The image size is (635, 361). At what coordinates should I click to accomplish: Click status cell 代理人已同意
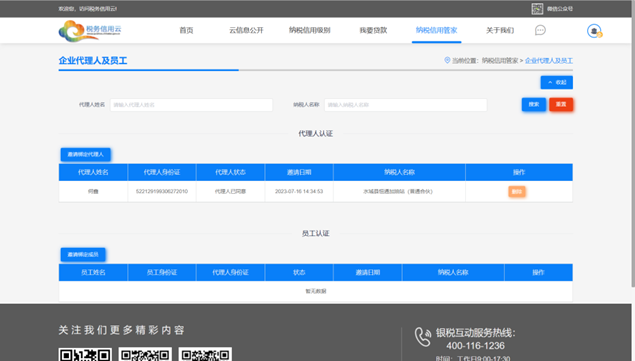(230, 191)
